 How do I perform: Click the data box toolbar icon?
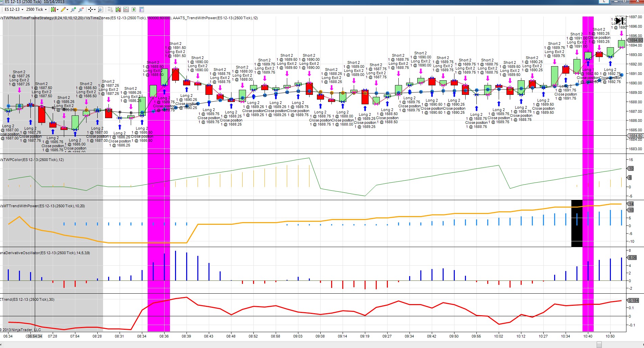pyautogui.click(x=110, y=9)
